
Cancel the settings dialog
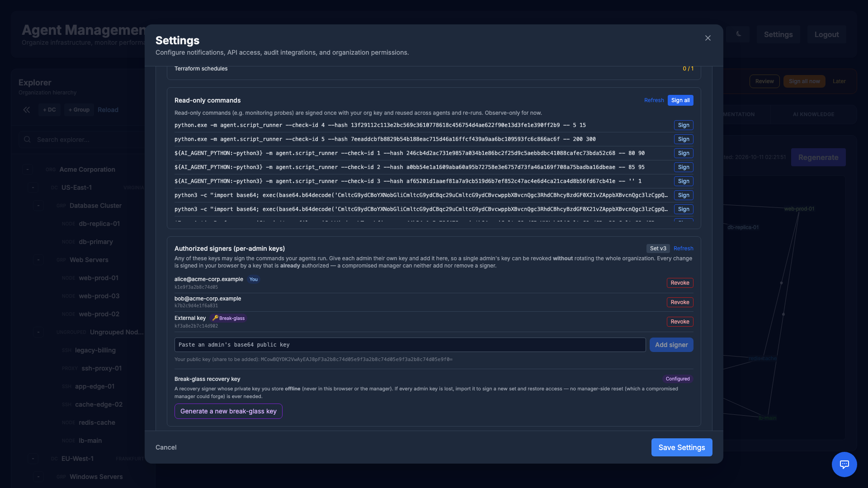tap(166, 447)
